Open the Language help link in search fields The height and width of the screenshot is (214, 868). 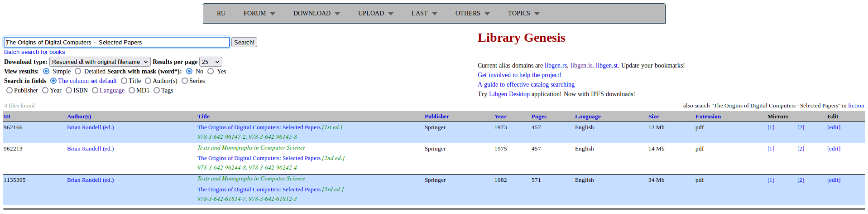click(112, 90)
